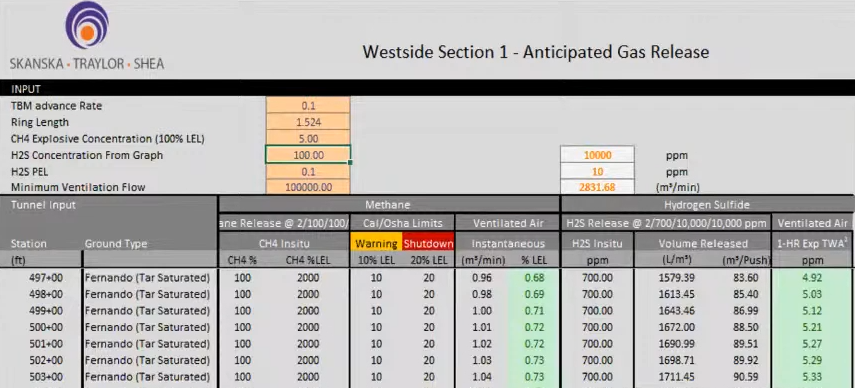Click the CH4 Explosive Concentration value cell
Screen dimensions: 855x388
308,138
